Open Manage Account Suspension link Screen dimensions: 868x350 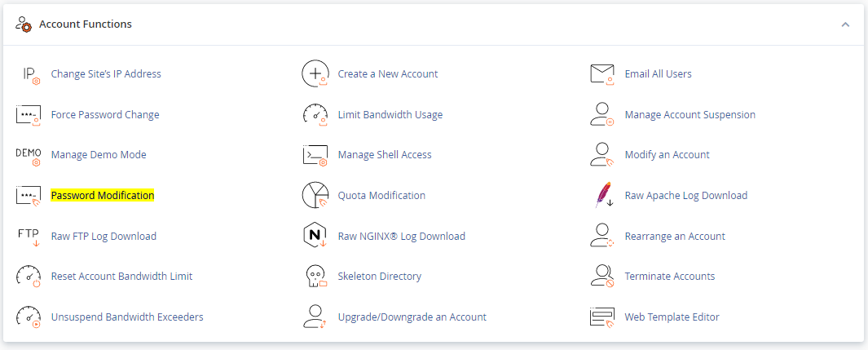coord(690,115)
